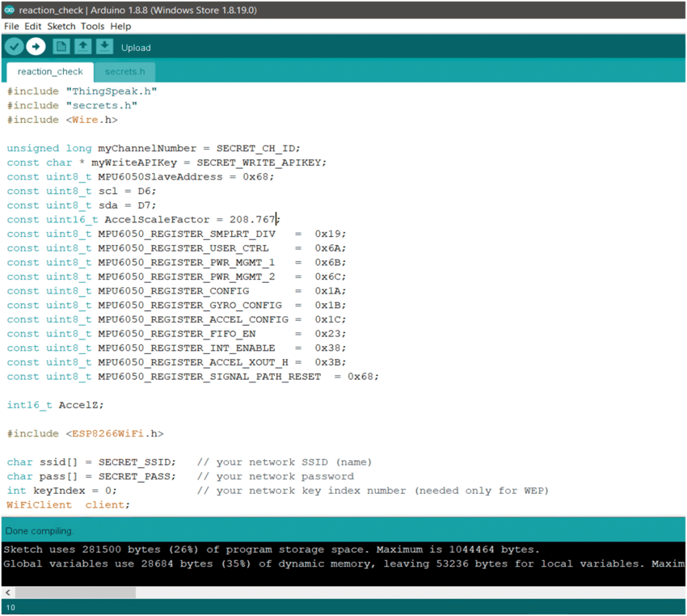
Task: Verify the sketch using the checkmark icon
Action: (x=14, y=47)
